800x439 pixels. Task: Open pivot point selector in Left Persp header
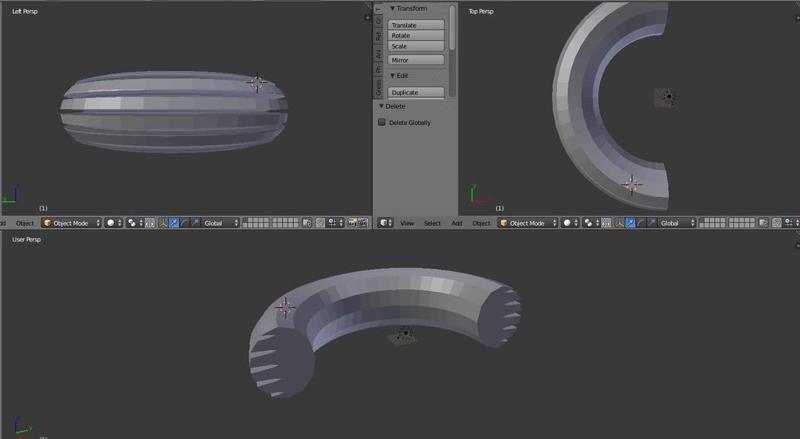click(x=135, y=223)
